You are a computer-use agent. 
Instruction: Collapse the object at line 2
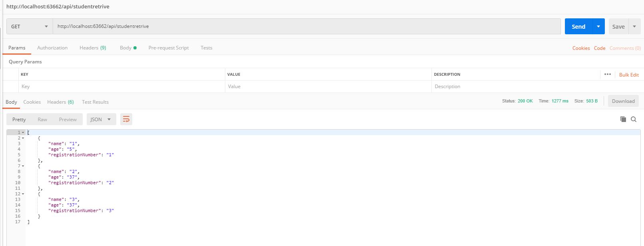point(23,138)
